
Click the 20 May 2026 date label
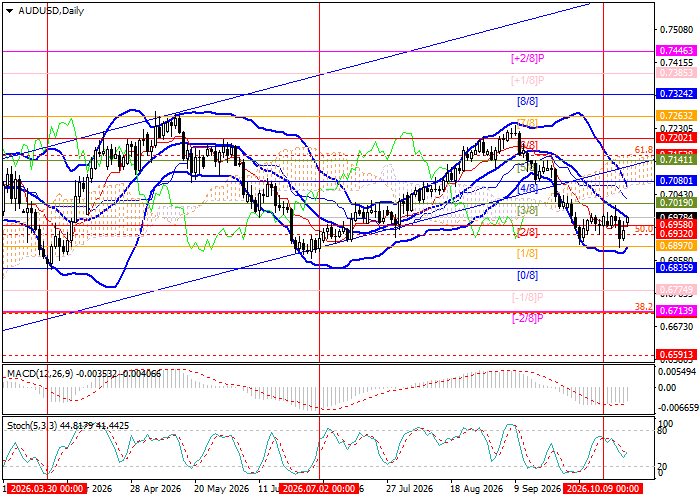click(x=222, y=489)
